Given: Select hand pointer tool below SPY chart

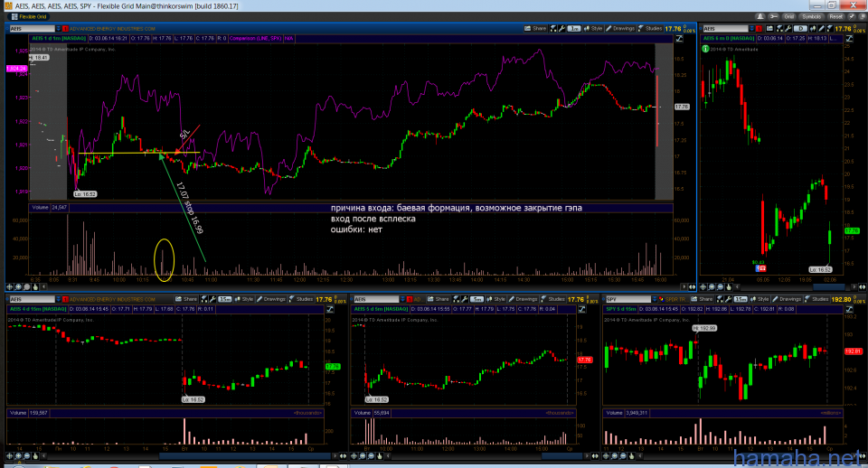Looking at the screenshot, I should point(632,456).
